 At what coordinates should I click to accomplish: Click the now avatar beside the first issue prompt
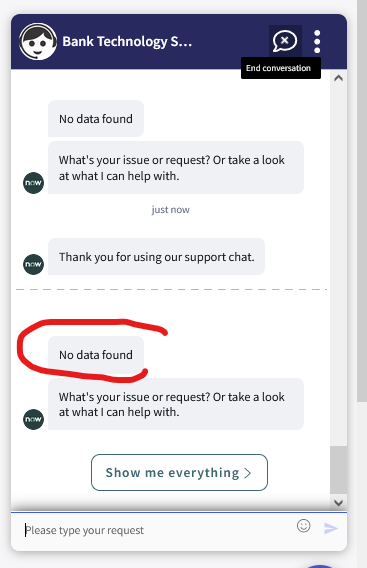click(x=33, y=183)
